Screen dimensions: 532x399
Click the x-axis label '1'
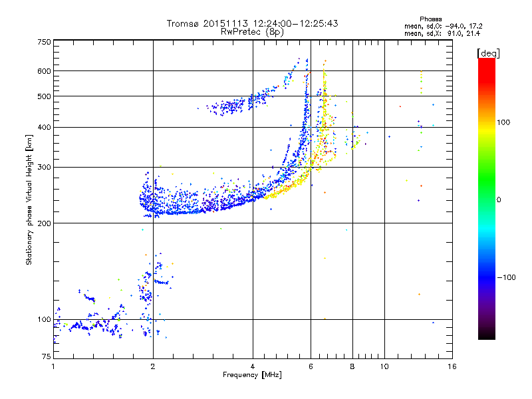click(x=53, y=366)
